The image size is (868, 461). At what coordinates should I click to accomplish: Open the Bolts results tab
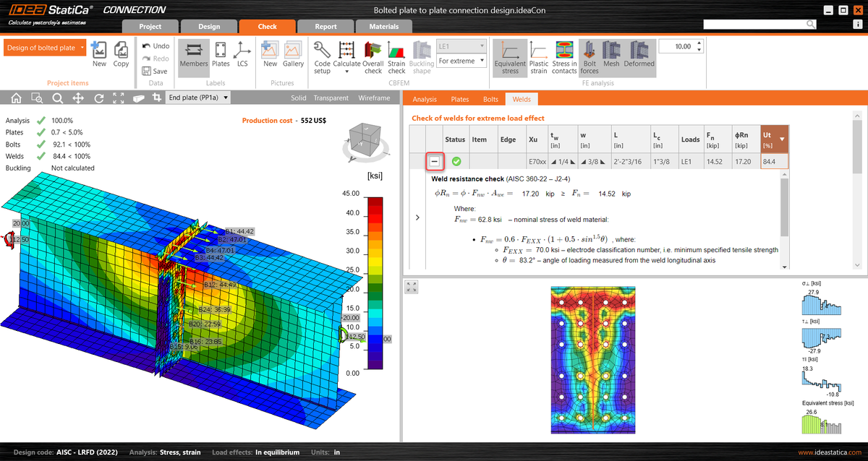pyautogui.click(x=490, y=99)
